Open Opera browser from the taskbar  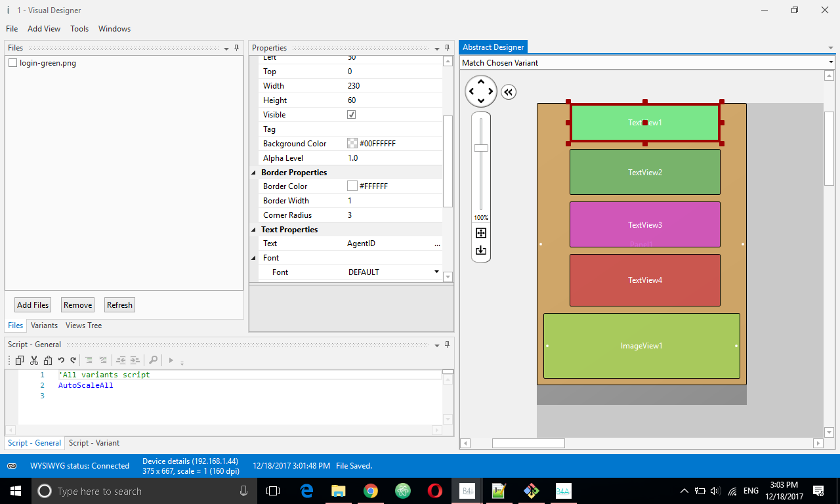(x=434, y=491)
